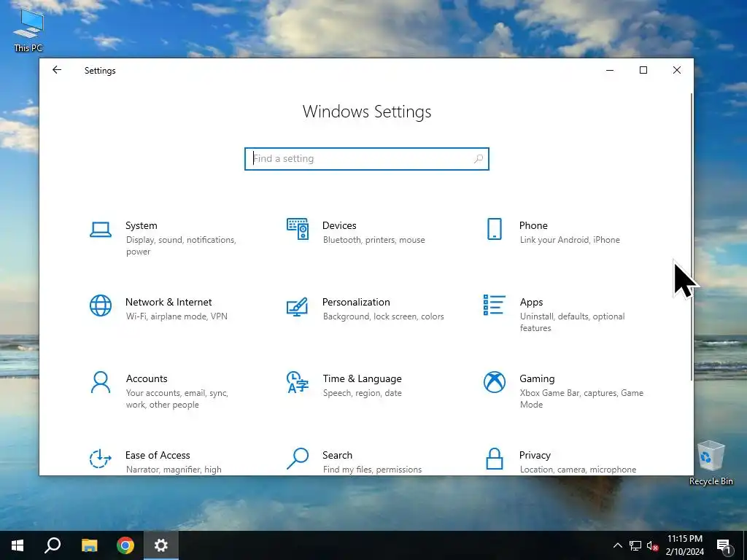Open the Search magnifier icon in settings grid
The height and width of the screenshot is (560, 747).
point(298,459)
